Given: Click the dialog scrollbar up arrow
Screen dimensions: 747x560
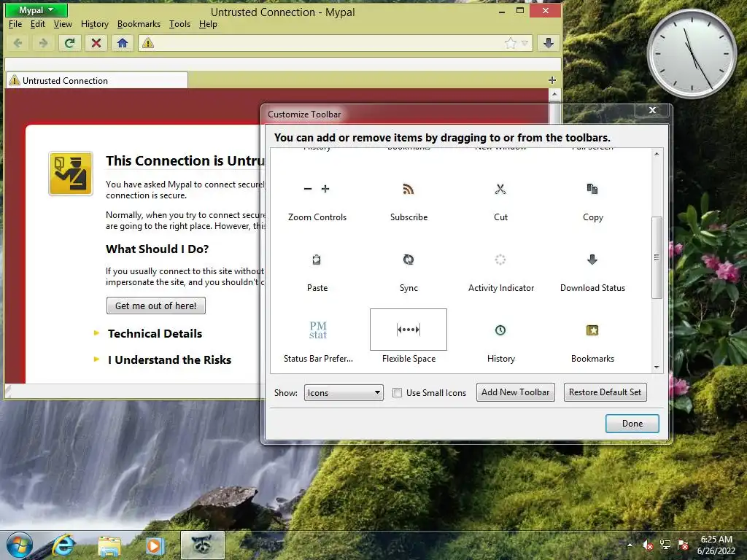Looking at the screenshot, I should pyautogui.click(x=657, y=155).
